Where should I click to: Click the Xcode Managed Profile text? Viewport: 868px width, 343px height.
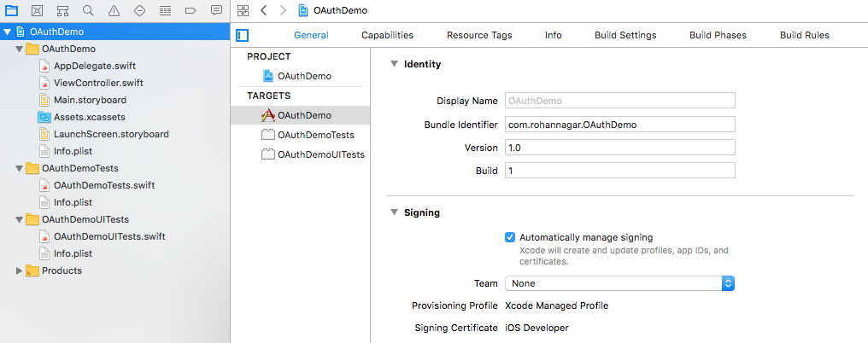tap(557, 305)
